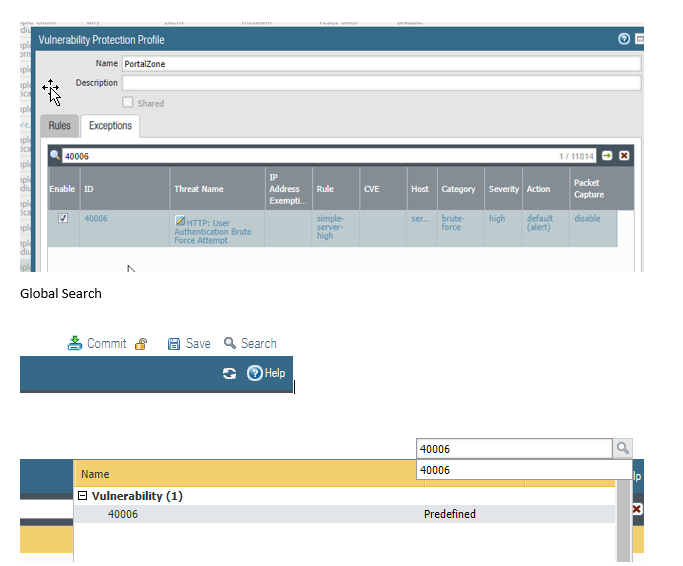The width and height of the screenshot is (683, 566).
Task: Click the refresh icon in blue bar
Action: coord(229,373)
